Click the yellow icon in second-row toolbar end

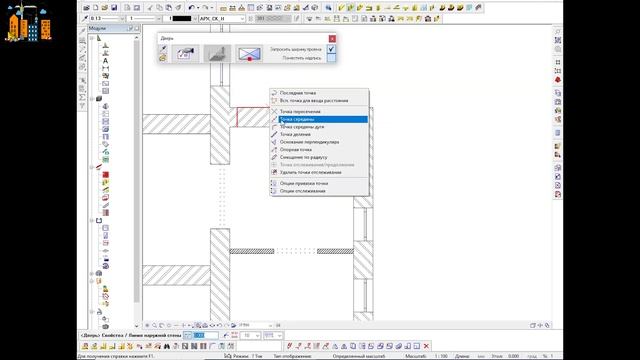click(x=437, y=19)
